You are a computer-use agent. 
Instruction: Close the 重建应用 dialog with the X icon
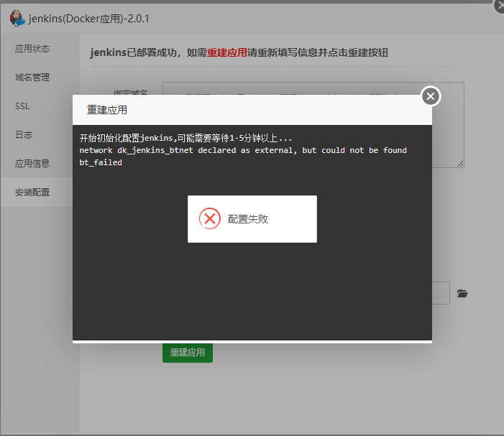431,96
